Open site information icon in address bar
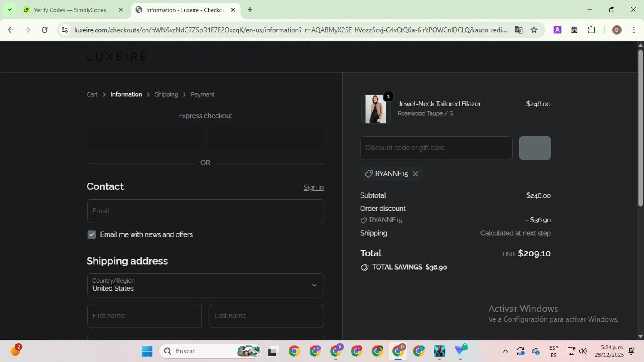This screenshot has width=644, height=362. pyautogui.click(x=65, y=30)
